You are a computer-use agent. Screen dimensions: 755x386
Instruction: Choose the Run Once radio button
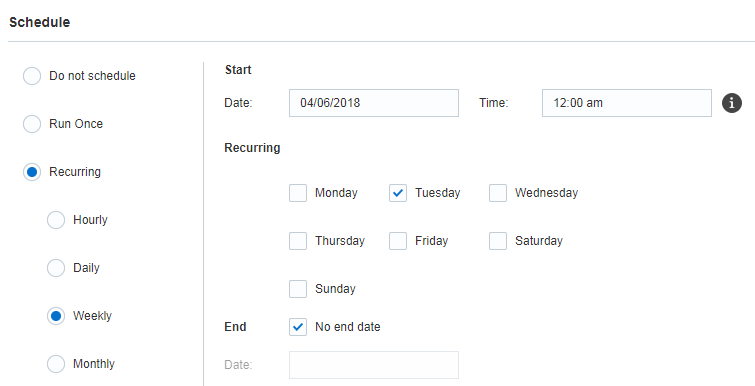pyautogui.click(x=32, y=124)
